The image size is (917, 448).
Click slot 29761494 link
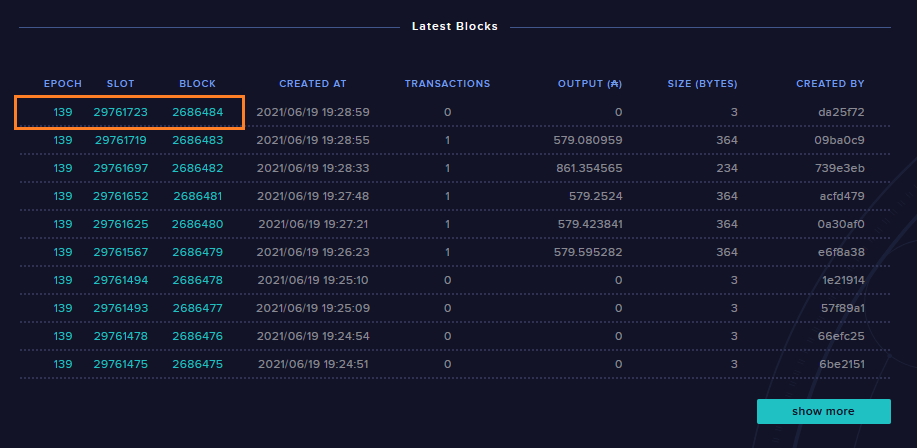pyautogui.click(x=121, y=280)
